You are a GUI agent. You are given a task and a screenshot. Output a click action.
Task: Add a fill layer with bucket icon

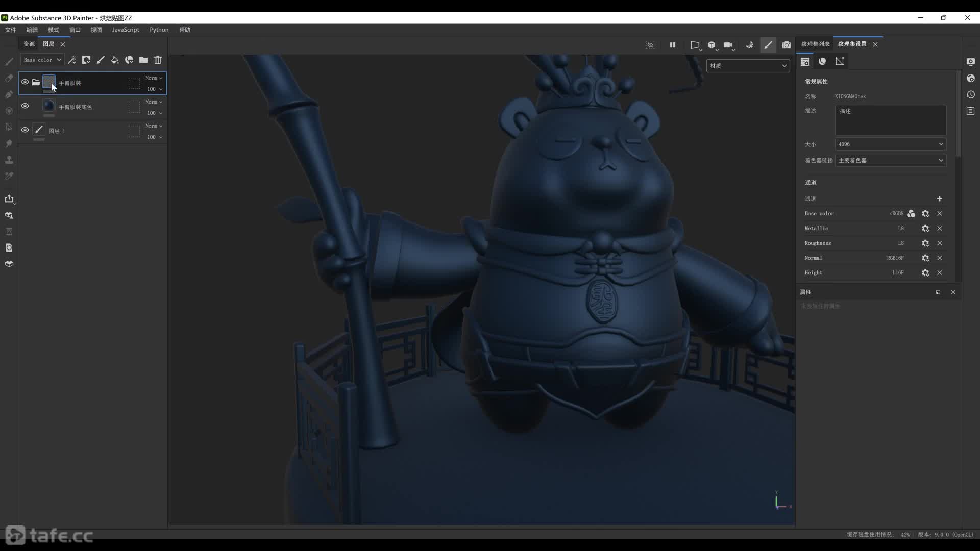115,60
